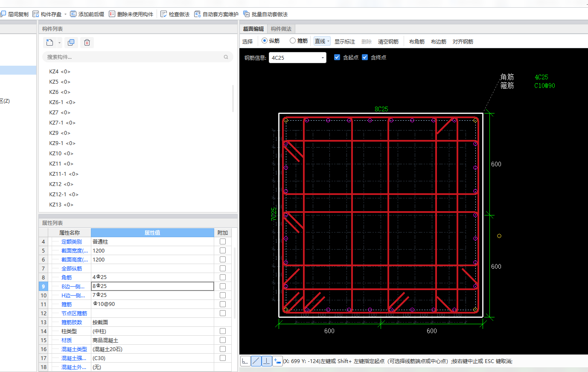Expand the new component dropdown arrow
Viewport: 588px width, 372px height.
pos(59,43)
